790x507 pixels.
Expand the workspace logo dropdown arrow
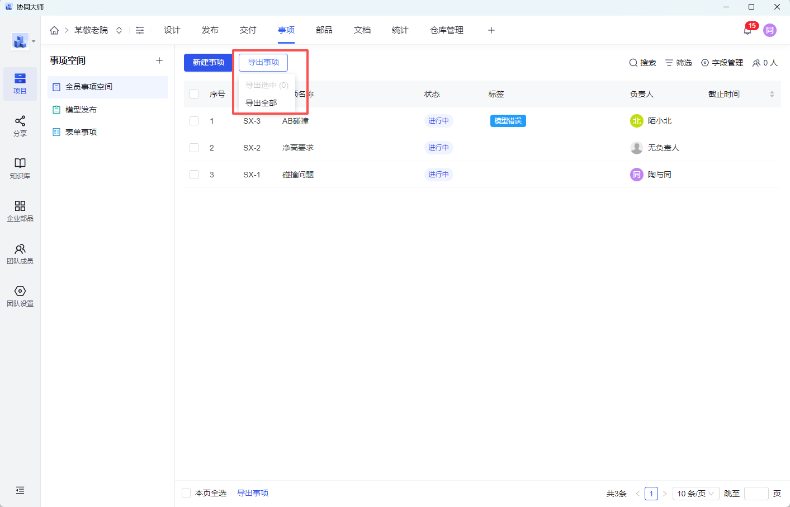[34, 42]
